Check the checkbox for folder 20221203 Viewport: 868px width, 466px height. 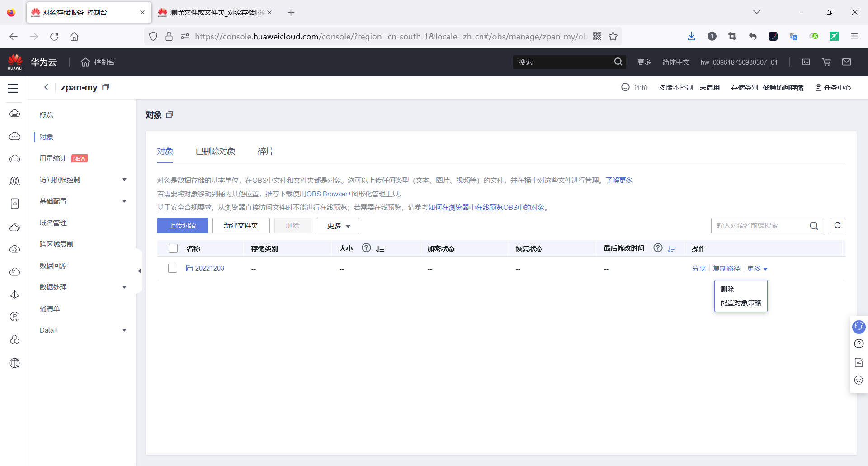pos(173,268)
